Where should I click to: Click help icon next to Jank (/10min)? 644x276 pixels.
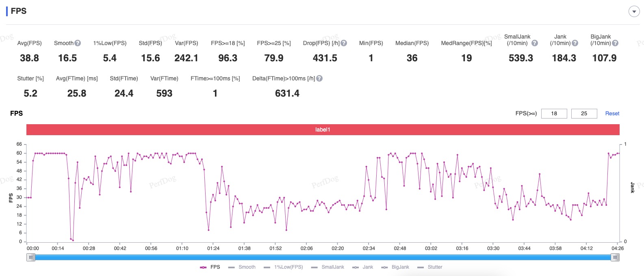point(575,43)
